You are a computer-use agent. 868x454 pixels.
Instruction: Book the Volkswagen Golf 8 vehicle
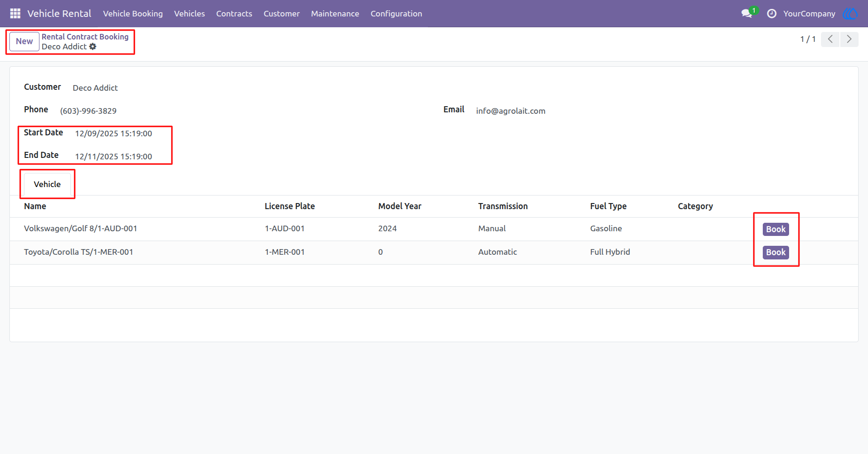[775, 229]
